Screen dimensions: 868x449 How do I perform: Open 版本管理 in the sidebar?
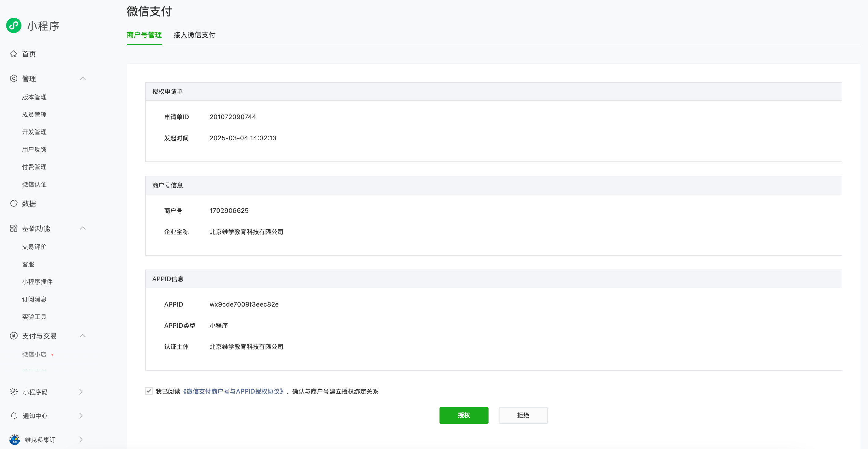tap(34, 97)
